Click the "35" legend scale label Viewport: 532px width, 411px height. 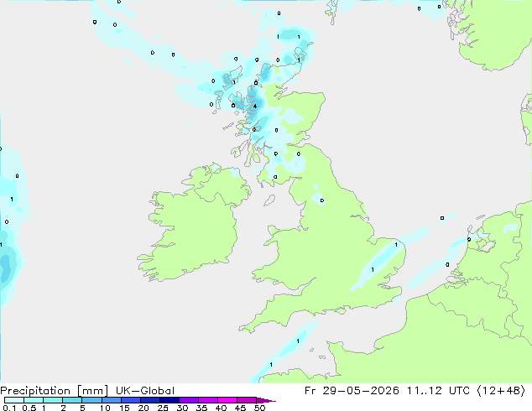click(x=201, y=408)
